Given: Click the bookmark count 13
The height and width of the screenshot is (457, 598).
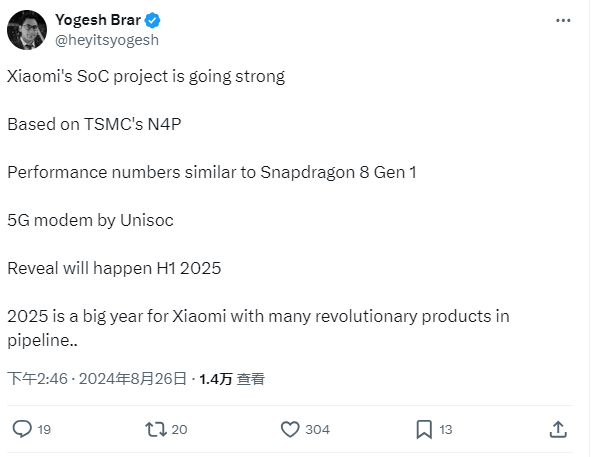Looking at the screenshot, I should click(x=445, y=430).
